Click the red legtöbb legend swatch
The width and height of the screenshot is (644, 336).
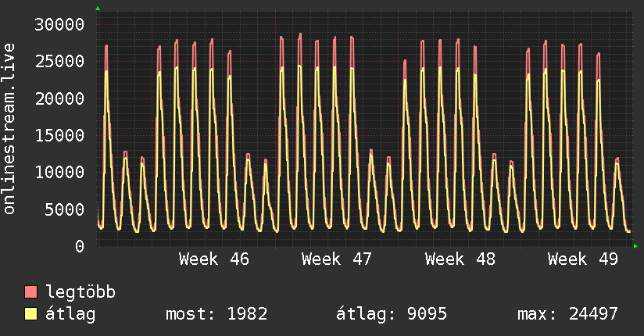(x=31, y=292)
